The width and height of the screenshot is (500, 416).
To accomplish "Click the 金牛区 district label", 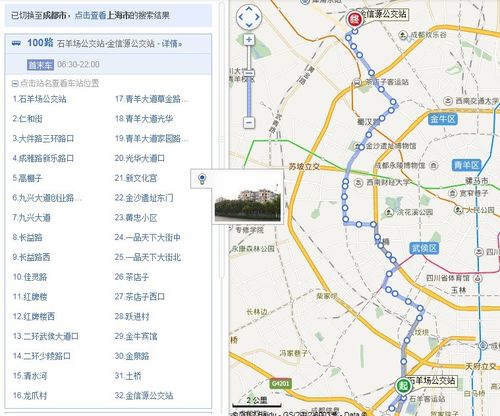I will [x=442, y=119].
